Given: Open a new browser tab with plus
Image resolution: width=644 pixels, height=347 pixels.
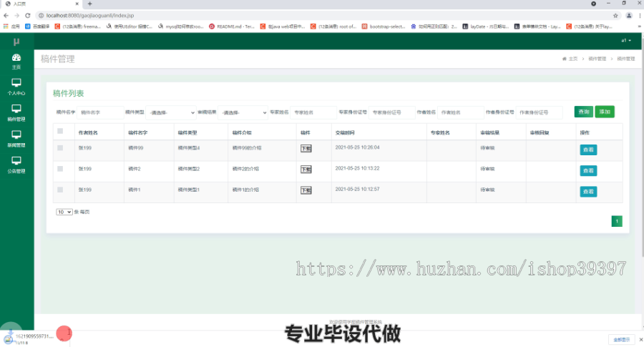Looking at the screenshot, I should [89, 4].
